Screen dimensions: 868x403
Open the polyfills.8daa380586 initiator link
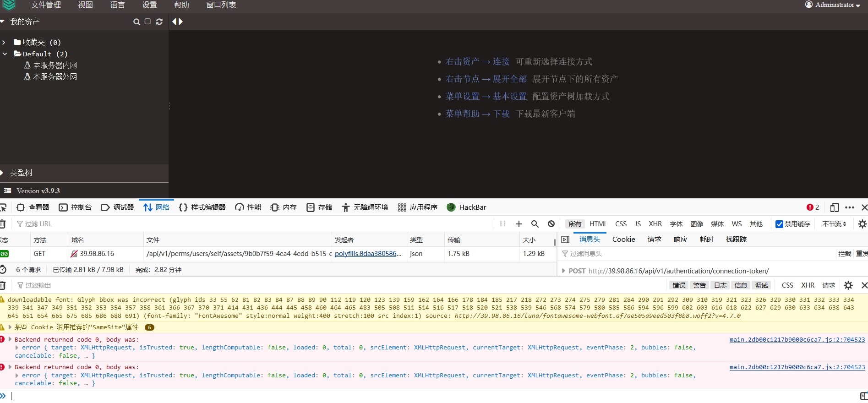368,254
